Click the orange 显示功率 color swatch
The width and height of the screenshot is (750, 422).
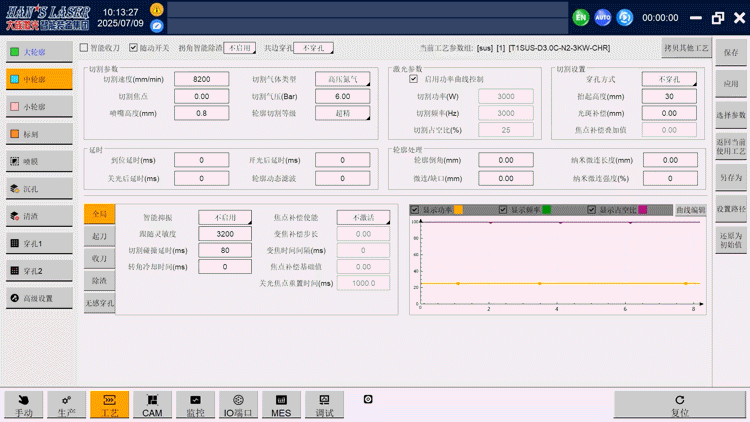458,210
